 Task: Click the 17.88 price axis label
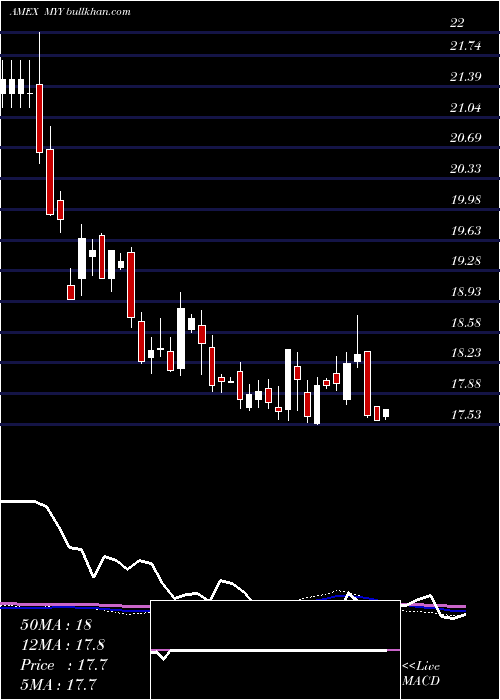(466, 383)
